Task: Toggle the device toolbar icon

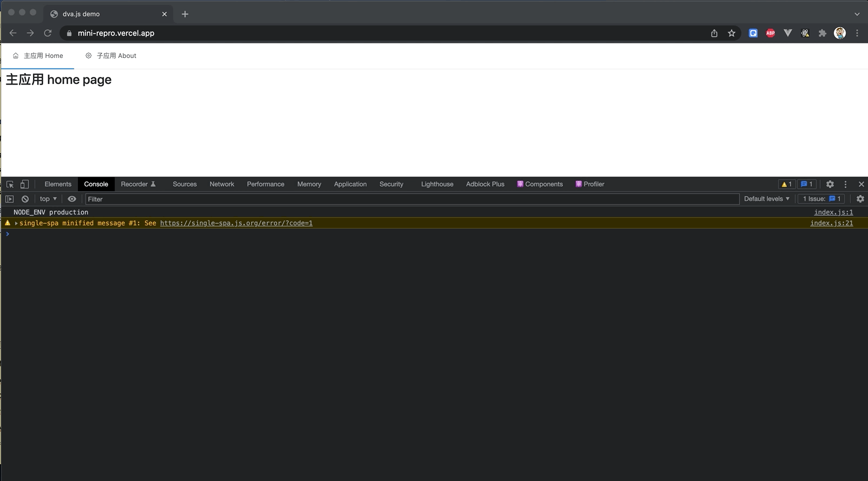Action: tap(24, 184)
